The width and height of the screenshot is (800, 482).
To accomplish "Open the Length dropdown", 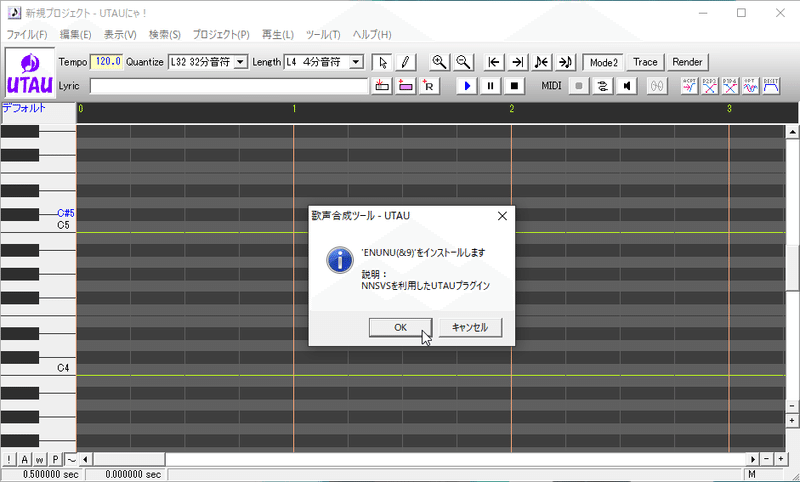I will 356,62.
